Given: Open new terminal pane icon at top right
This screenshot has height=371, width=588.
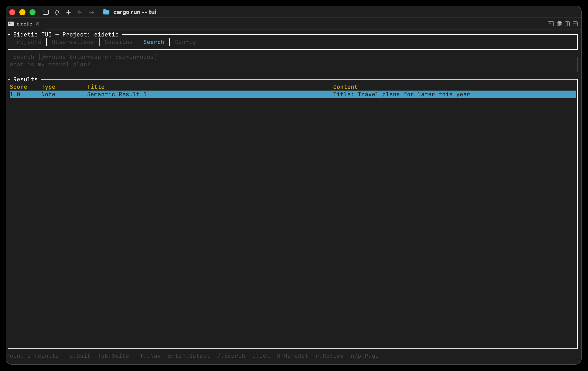Looking at the screenshot, I should (x=551, y=24).
